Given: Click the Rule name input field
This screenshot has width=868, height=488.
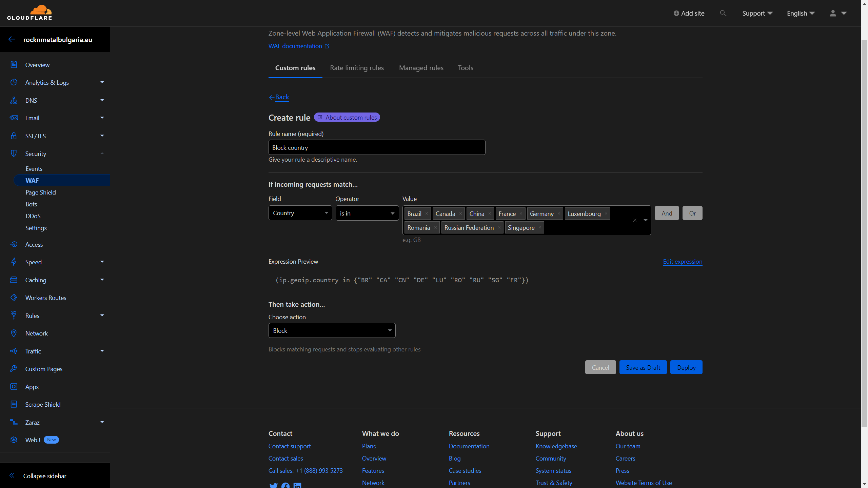Looking at the screenshot, I should (x=377, y=147).
